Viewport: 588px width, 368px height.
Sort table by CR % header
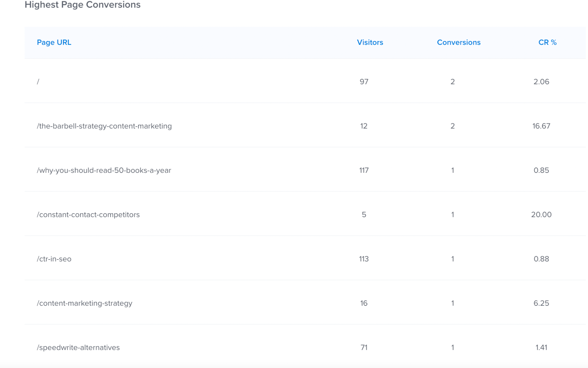(547, 43)
